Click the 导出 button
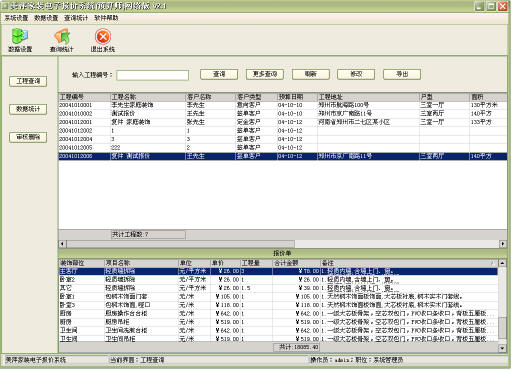The width and height of the screenshot is (512, 370). pos(402,74)
